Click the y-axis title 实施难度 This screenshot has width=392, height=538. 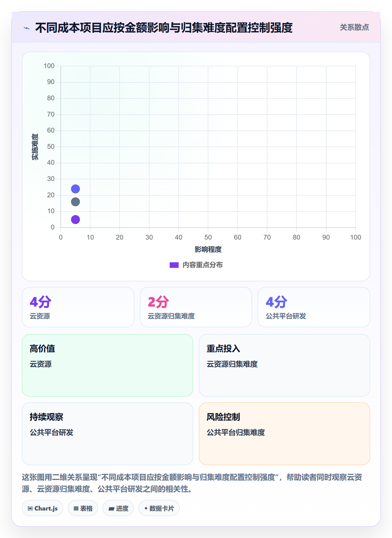tap(35, 147)
